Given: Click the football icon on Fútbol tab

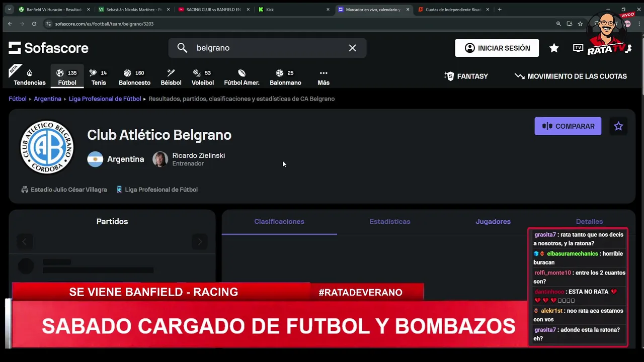Looking at the screenshot, I should [x=60, y=73].
